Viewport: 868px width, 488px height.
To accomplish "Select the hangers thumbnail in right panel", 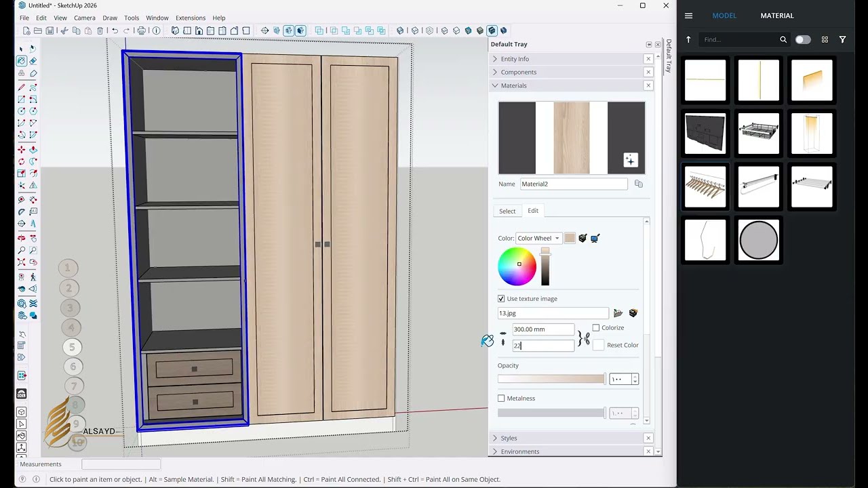I will tap(705, 186).
